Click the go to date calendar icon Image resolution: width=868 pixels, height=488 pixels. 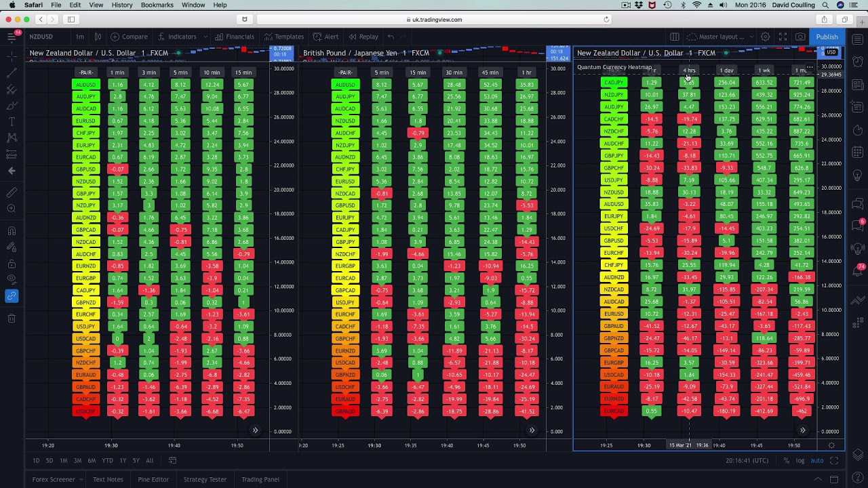[x=172, y=460]
